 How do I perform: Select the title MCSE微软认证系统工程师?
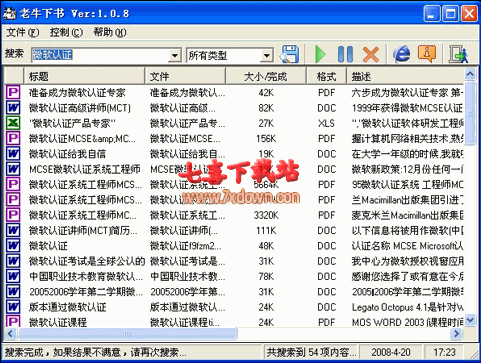pos(85,169)
